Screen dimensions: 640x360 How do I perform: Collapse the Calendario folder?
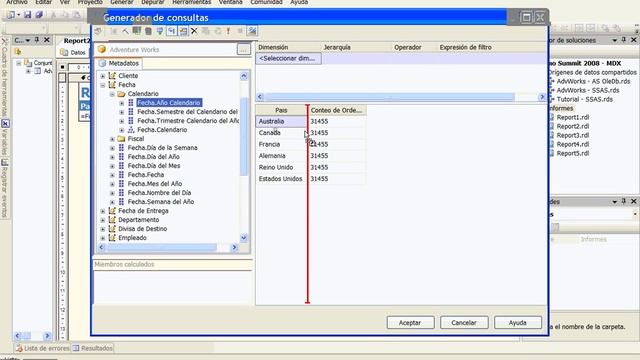[112, 94]
